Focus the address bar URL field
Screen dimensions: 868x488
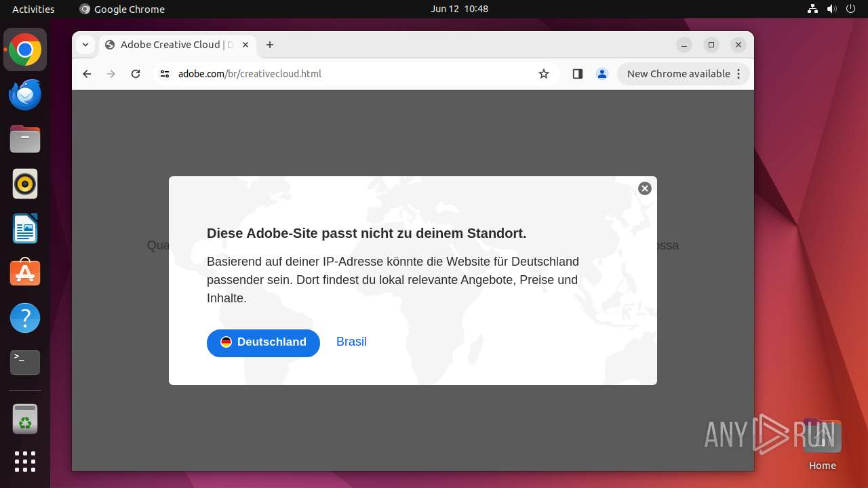tap(353, 74)
